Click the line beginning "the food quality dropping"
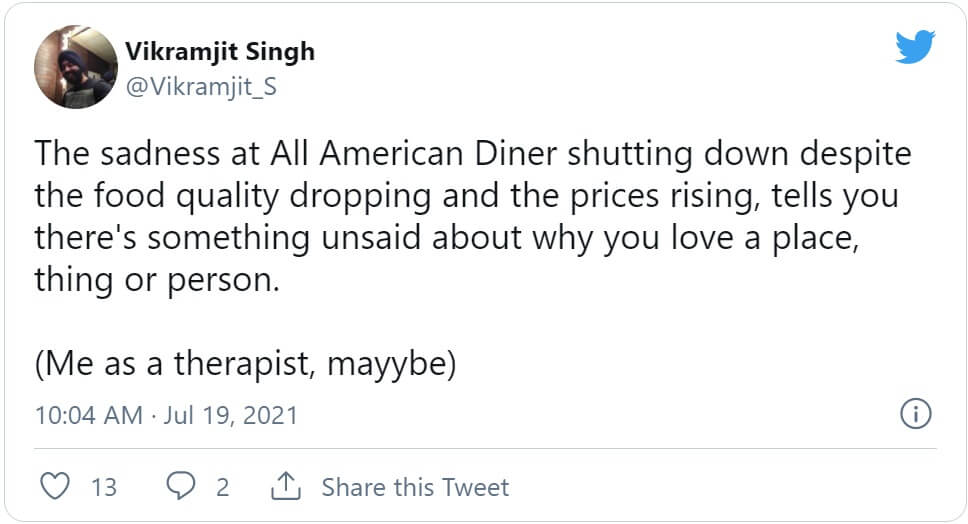The height and width of the screenshot is (524, 968). pyautogui.click(x=465, y=196)
